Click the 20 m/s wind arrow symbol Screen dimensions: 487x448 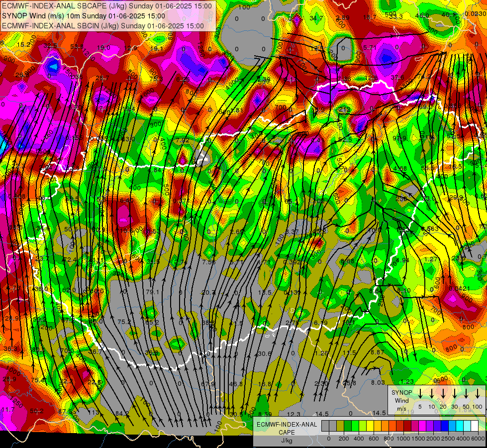(x=443, y=394)
